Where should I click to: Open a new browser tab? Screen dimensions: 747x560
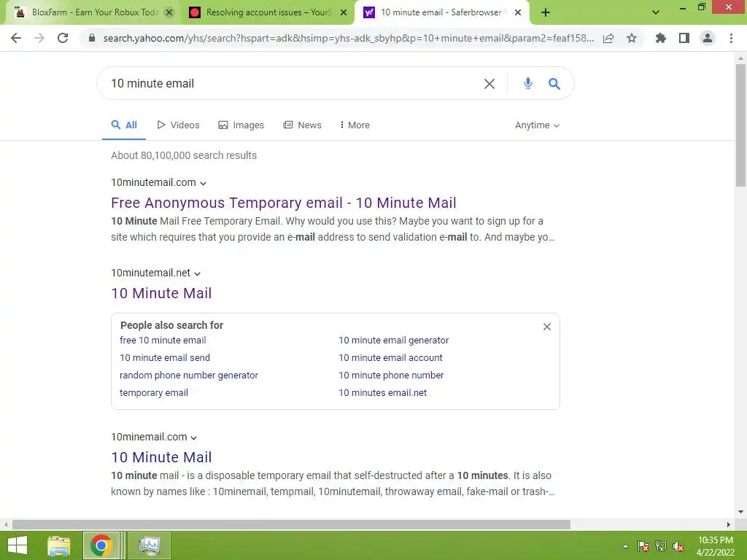click(546, 12)
